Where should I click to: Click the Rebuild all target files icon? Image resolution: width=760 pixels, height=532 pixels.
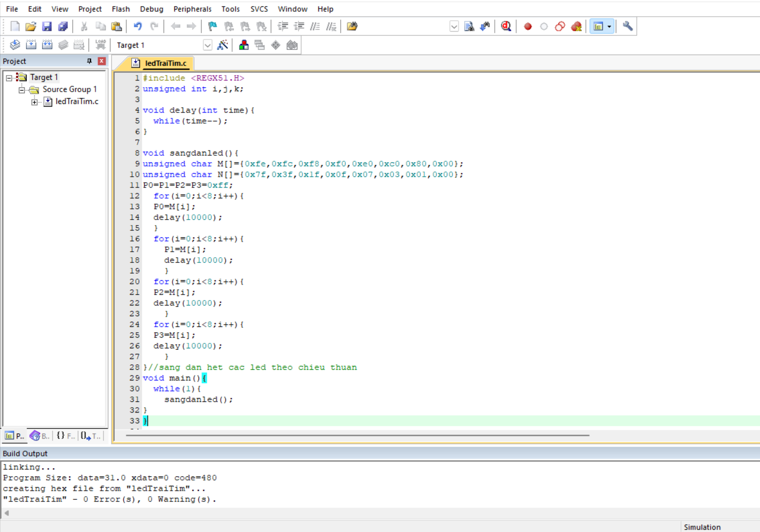[47, 45]
